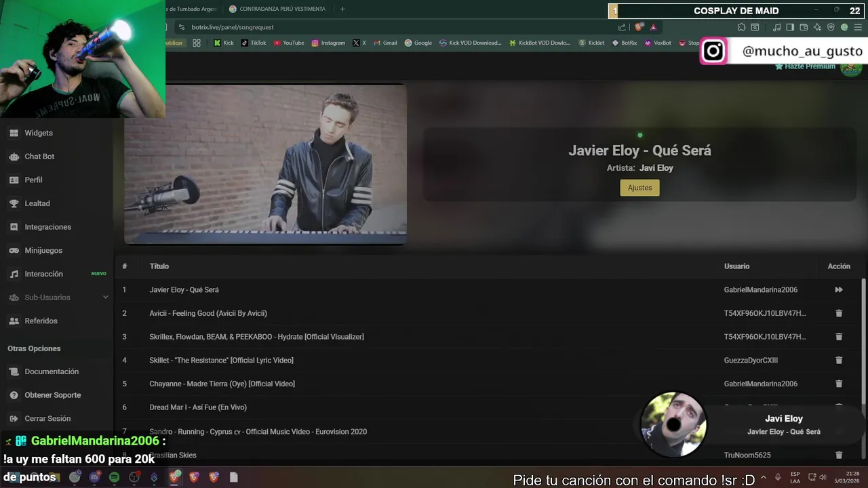Open the TikTok bookmark
The width and height of the screenshot is (868, 488).
[253, 43]
